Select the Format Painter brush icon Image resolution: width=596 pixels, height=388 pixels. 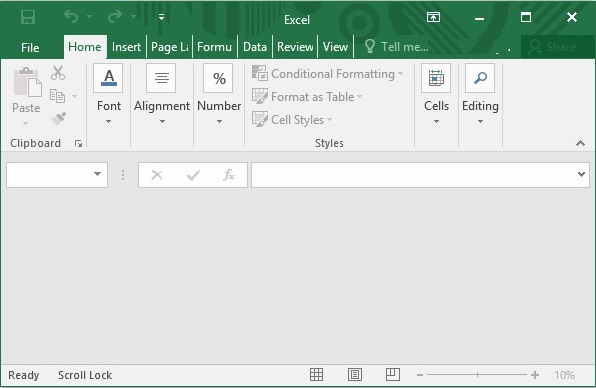58,119
